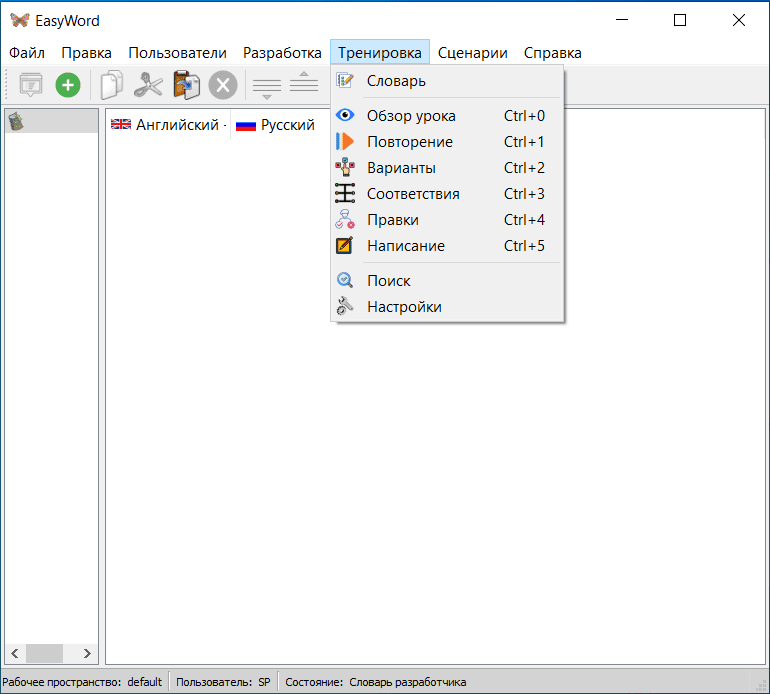
Task: Click the Поиск magnifier icon
Action: click(345, 280)
